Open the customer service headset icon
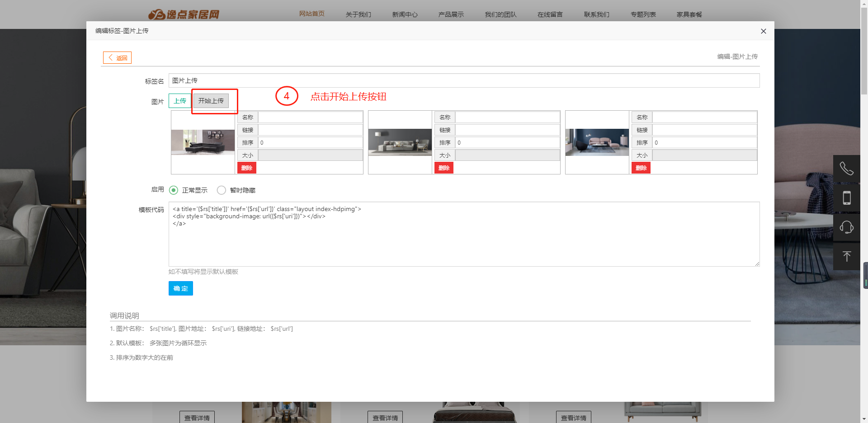The height and width of the screenshot is (423, 868). pos(846,227)
